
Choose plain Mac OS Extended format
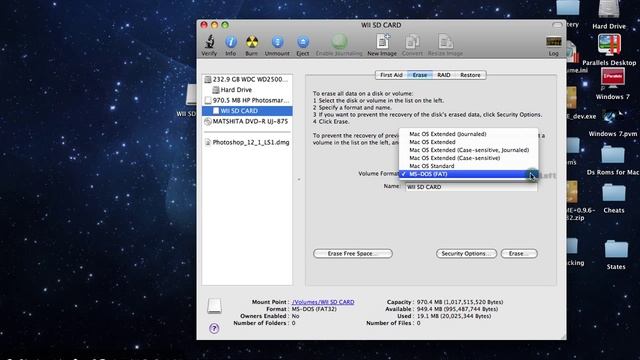(x=469, y=142)
